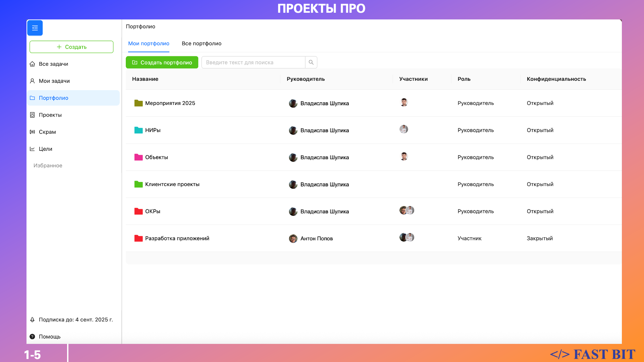Collapse the sidebar with the menu icon
644x362 pixels.
[35, 28]
